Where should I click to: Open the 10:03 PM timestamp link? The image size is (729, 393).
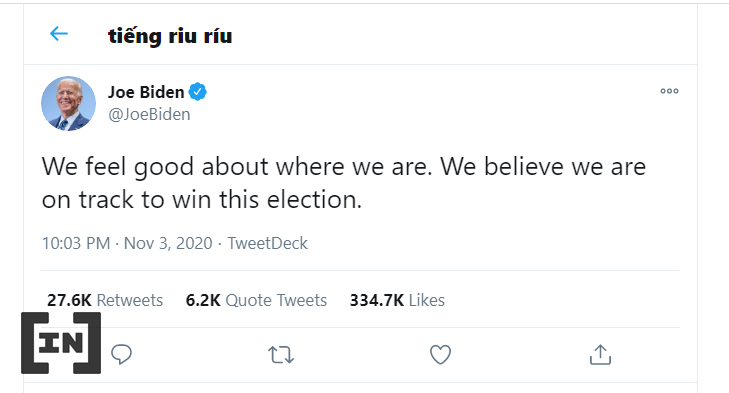click(76, 243)
